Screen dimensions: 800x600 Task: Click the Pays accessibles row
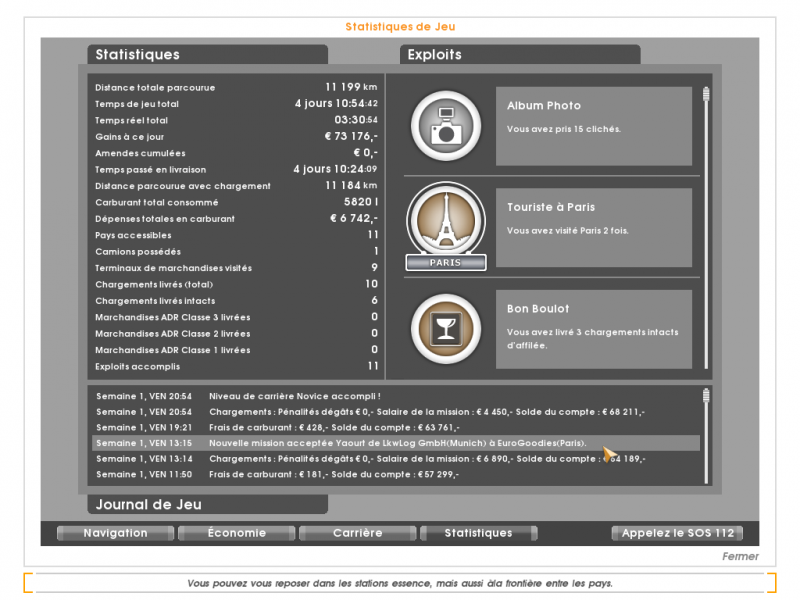click(236, 235)
